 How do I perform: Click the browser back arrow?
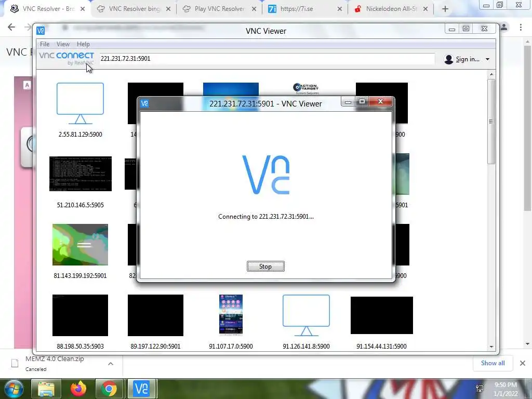[11, 27]
